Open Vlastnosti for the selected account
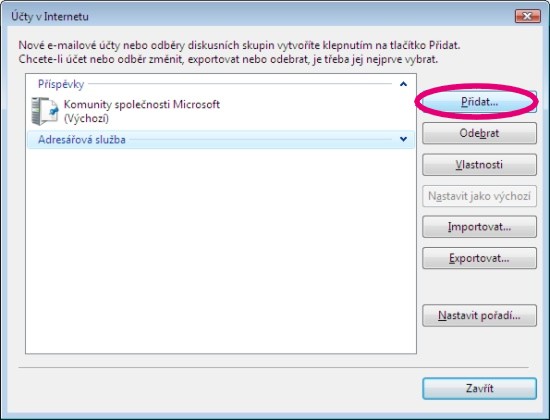The width and height of the screenshot is (550, 420). pyautogui.click(x=479, y=165)
